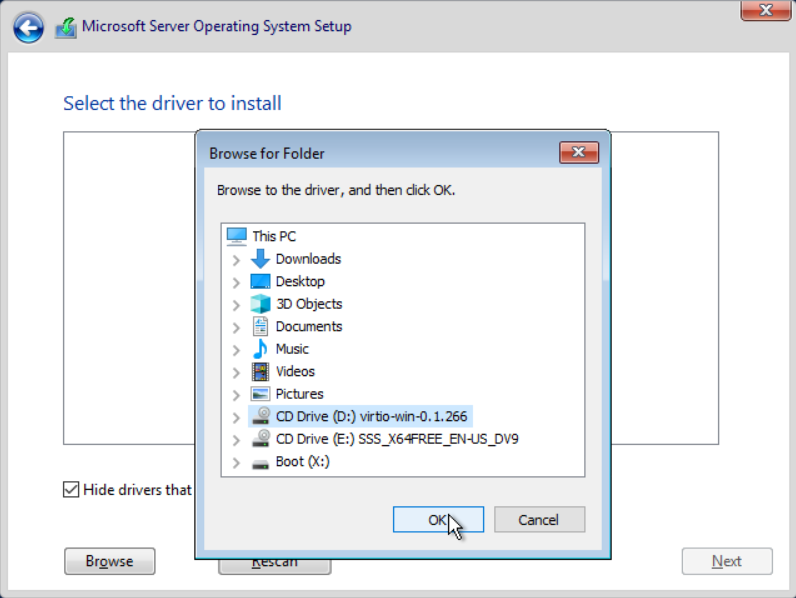This screenshot has width=796, height=598.
Task: Select CD Drive (E:) SSS_X64FREE_EN-US_DV9
Action: [x=396, y=439]
